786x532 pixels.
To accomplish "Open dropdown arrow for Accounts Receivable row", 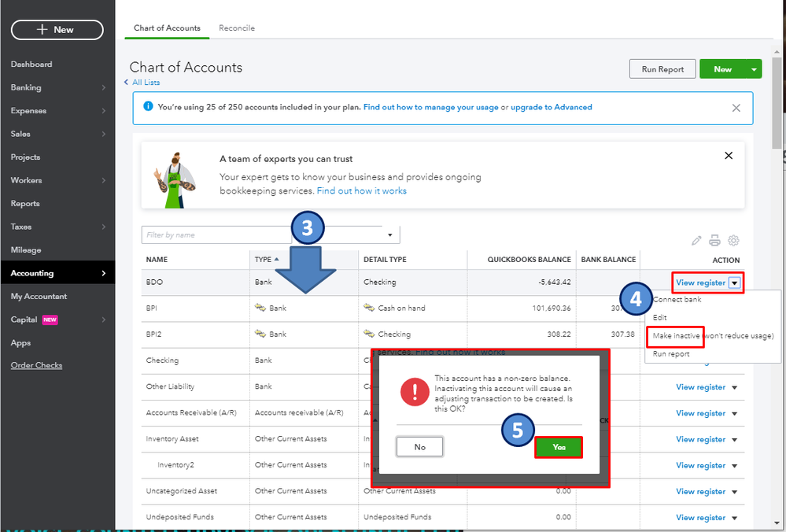I will click(x=734, y=414).
